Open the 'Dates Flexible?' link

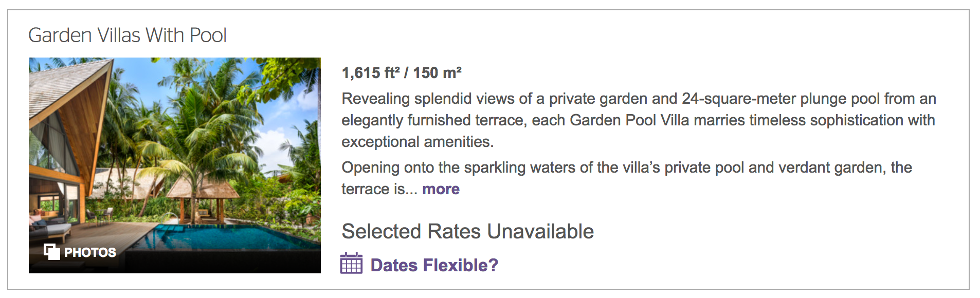pos(434,265)
